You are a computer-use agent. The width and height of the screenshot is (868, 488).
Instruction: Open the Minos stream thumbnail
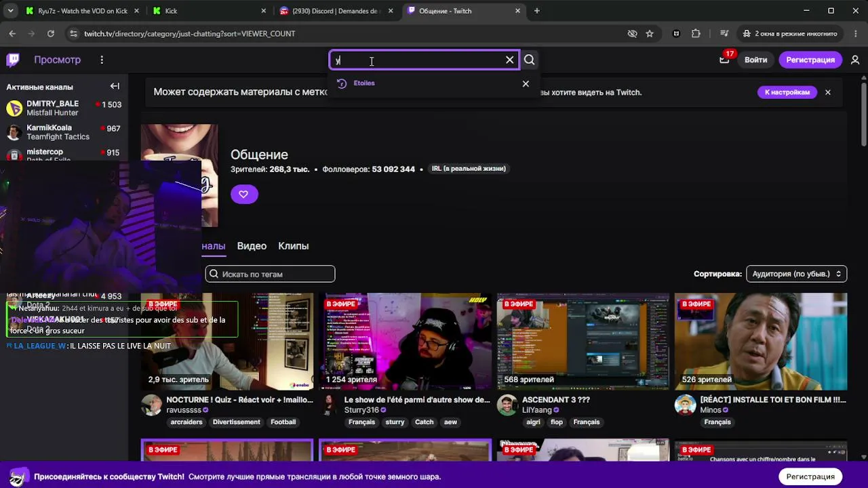click(x=761, y=342)
